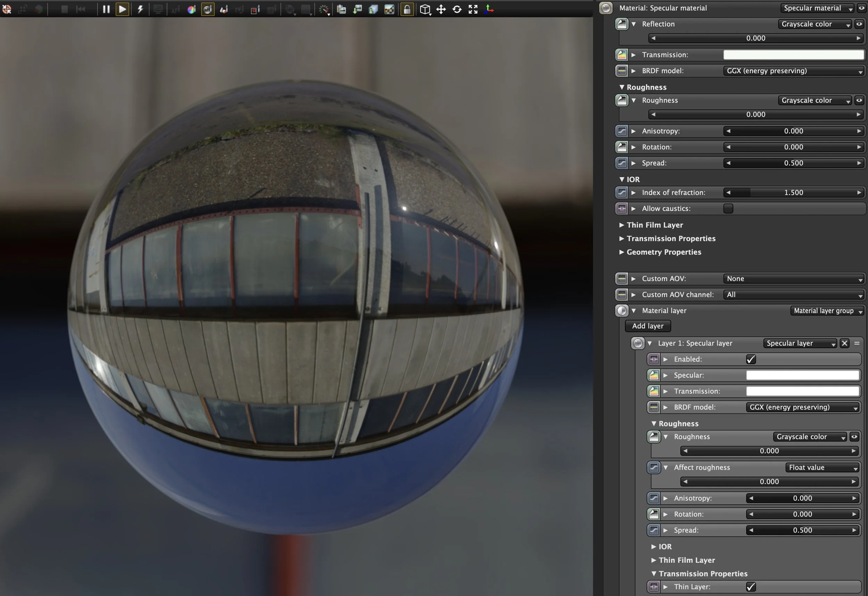Screen dimensions: 868x596
Task: Uncheck the Thin Layer checkbox
Action: coord(751,587)
